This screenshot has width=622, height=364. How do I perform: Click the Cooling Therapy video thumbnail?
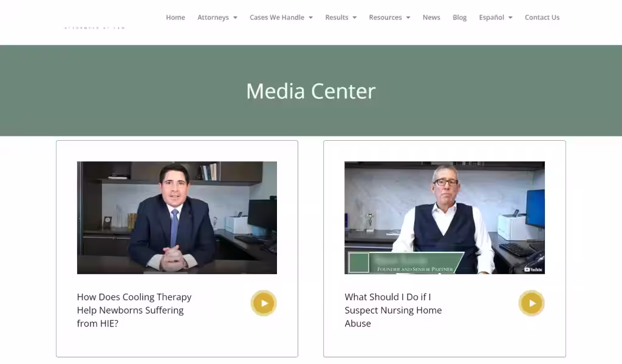(177, 217)
